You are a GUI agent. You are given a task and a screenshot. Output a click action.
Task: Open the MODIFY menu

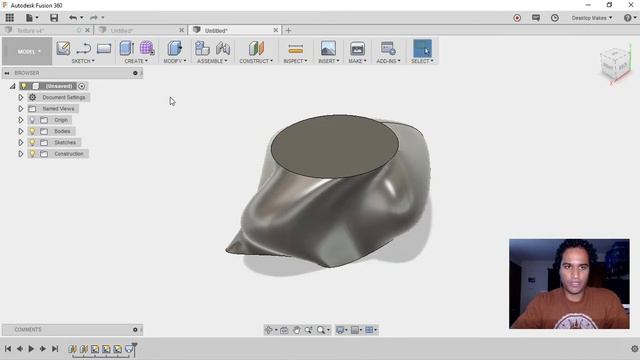click(175, 61)
